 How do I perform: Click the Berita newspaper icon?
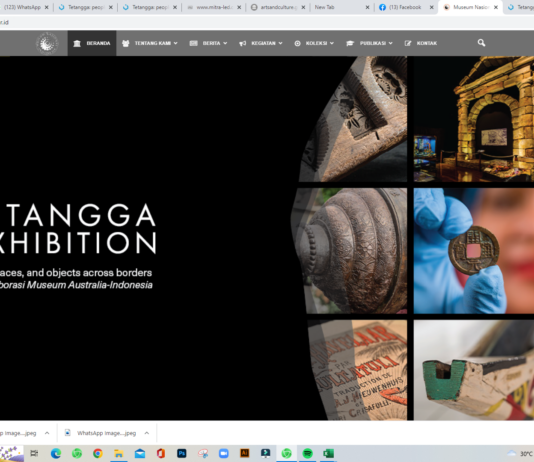point(193,43)
